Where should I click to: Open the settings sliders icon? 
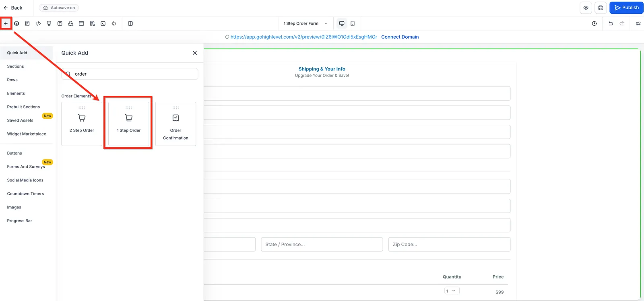coord(638,23)
